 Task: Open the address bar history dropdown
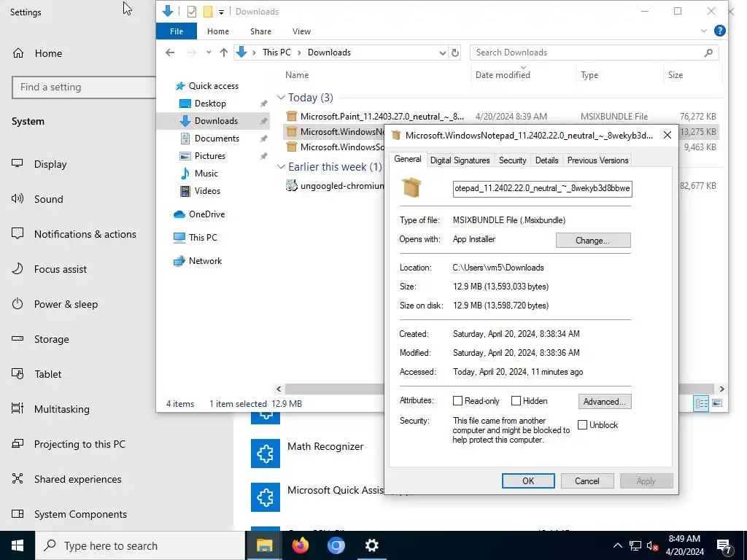(x=443, y=52)
